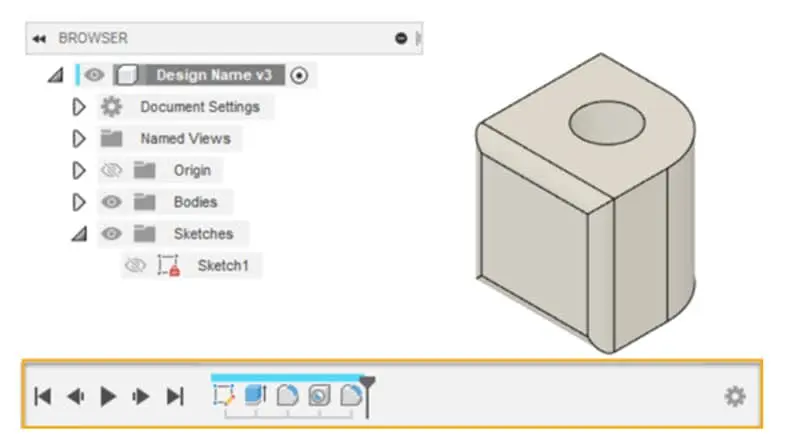787x435 pixels.
Task: Click the locked sketch icon of Sketch1
Action: pyautogui.click(x=168, y=265)
